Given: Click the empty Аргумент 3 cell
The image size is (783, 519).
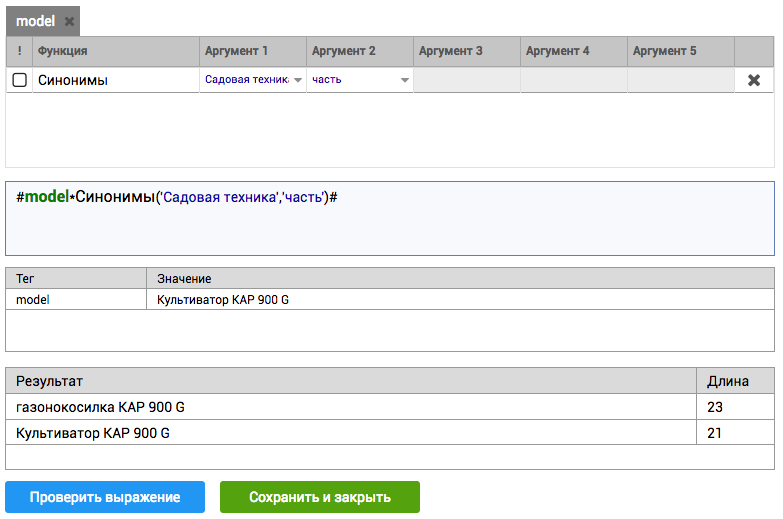Looking at the screenshot, I should pyautogui.click(x=467, y=80).
